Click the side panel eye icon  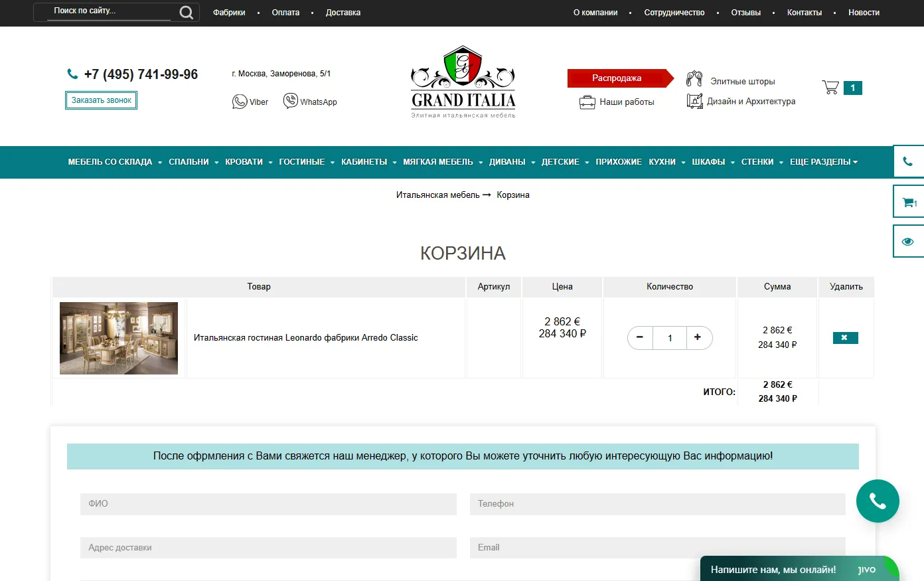pos(908,242)
